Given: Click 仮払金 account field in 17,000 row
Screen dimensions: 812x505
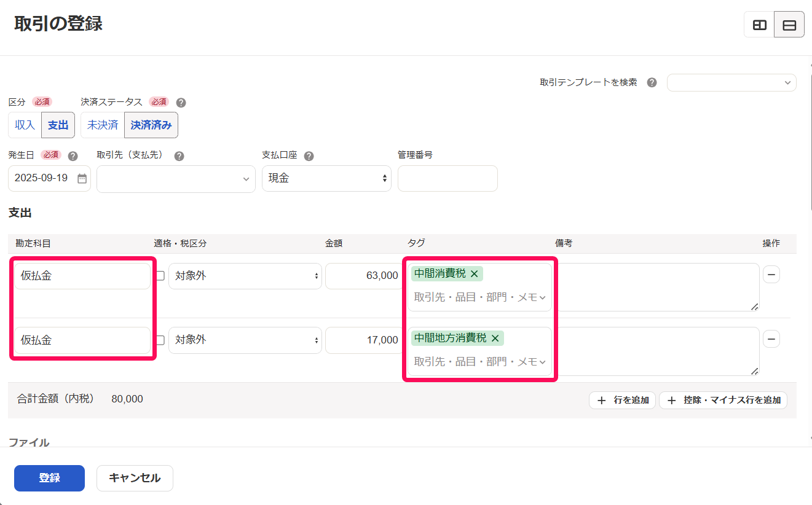Looking at the screenshot, I should (x=82, y=340).
